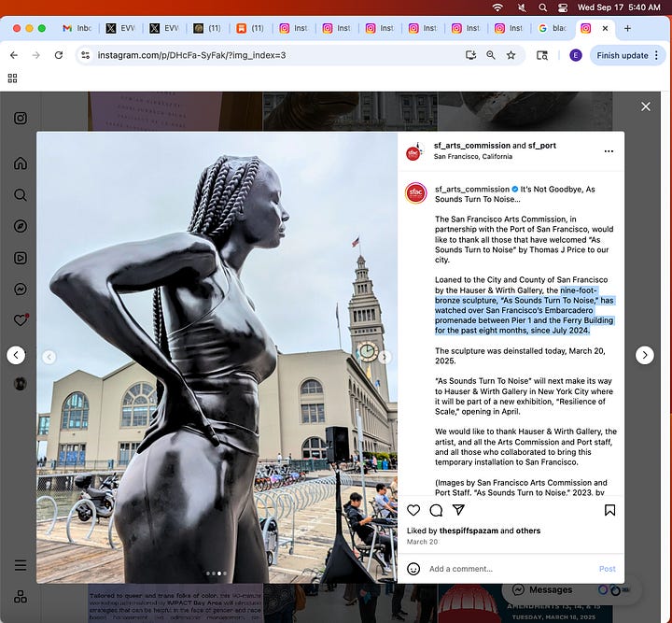Open Search in the Instagram sidebar
The height and width of the screenshot is (623, 672).
pyautogui.click(x=21, y=194)
